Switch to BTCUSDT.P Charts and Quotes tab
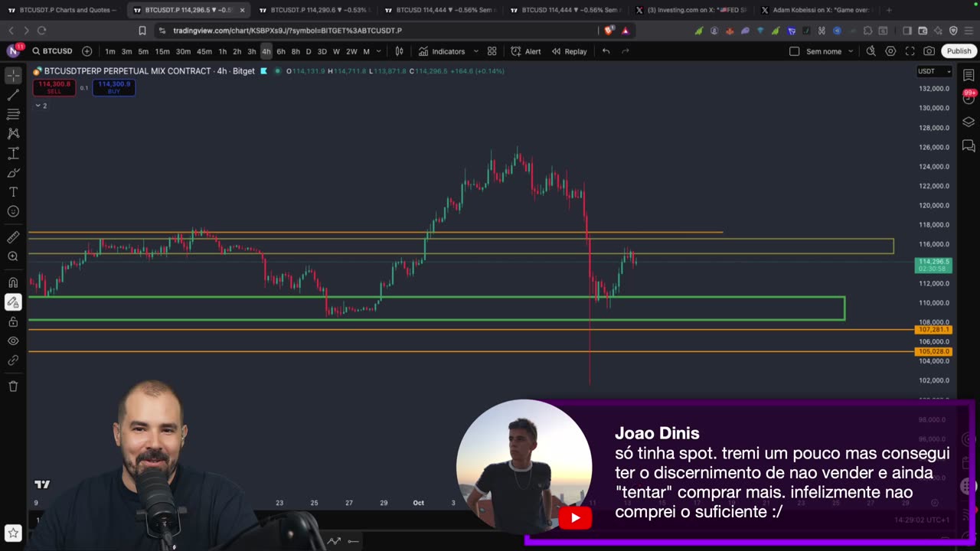This screenshot has width=980, height=551. click(63, 10)
